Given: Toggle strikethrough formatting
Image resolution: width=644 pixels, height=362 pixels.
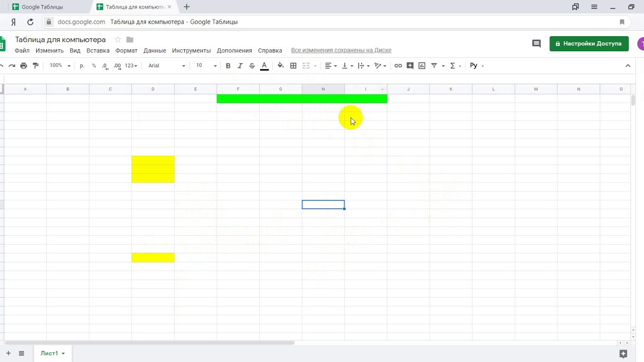Looking at the screenshot, I should click(x=252, y=66).
